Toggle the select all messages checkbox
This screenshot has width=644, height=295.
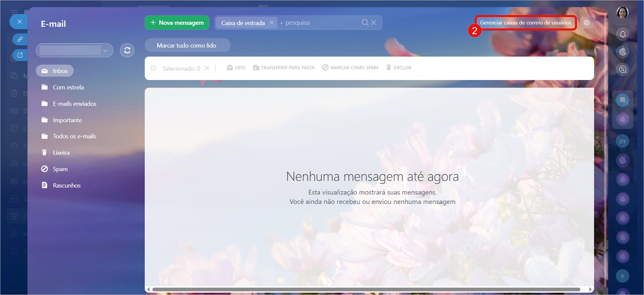(153, 68)
